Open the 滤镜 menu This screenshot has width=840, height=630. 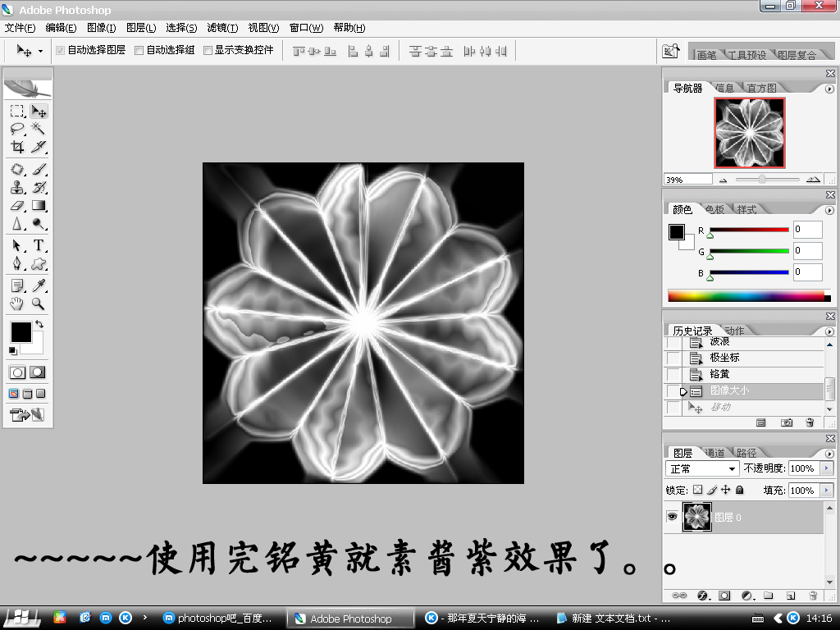221,28
